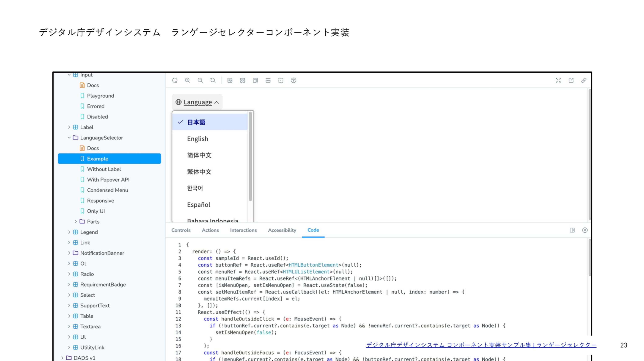This screenshot has width=644, height=361.
Task: Select the checked 日本語 menu item
Action: point(196,122)
